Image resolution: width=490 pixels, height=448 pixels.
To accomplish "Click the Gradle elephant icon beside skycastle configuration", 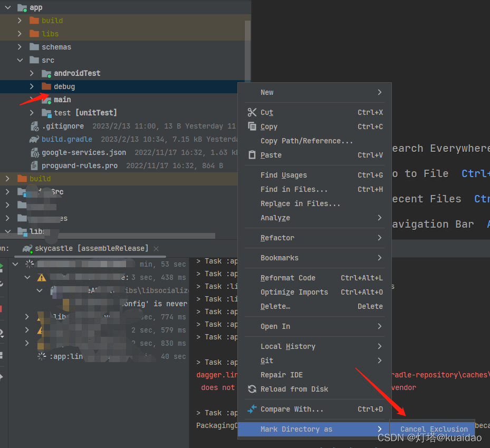I will point(26,248).
